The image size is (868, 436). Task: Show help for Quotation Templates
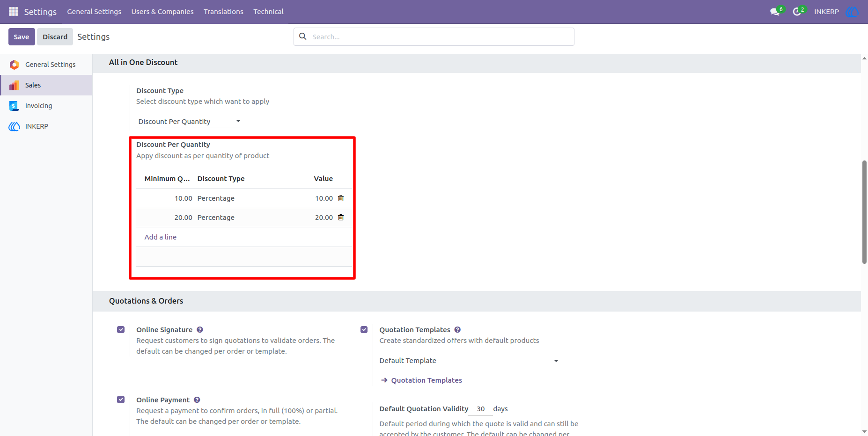pyautogui.click(x=457, y=330)
